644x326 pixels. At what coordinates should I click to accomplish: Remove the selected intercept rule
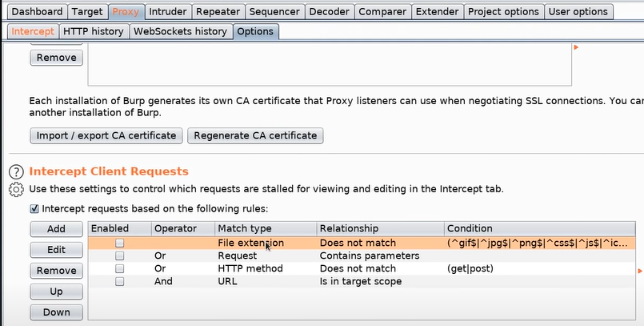56,271
